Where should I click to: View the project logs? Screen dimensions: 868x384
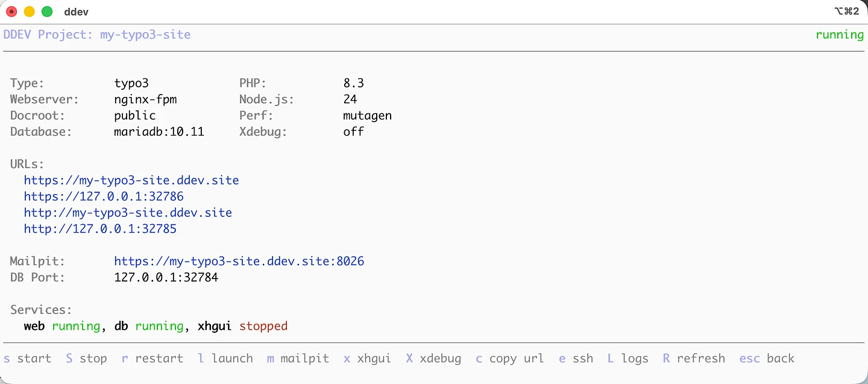pos(627,358)
